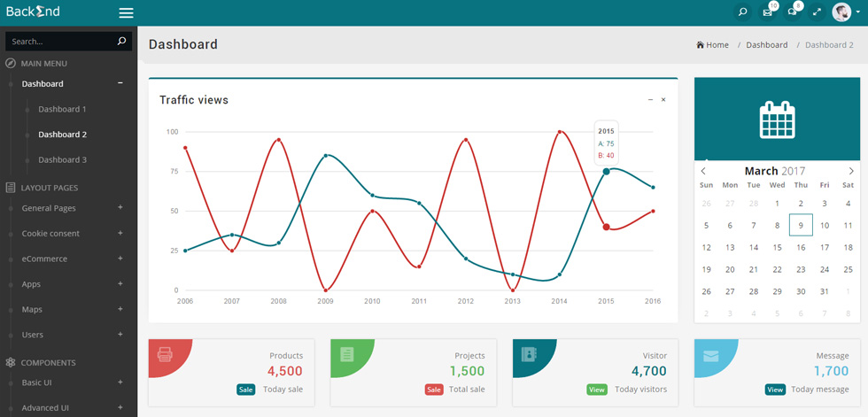The height and width of the screenshot is (417, 868).
Task: Minimize the Traffic views panel
Action: tap(650, 99)
